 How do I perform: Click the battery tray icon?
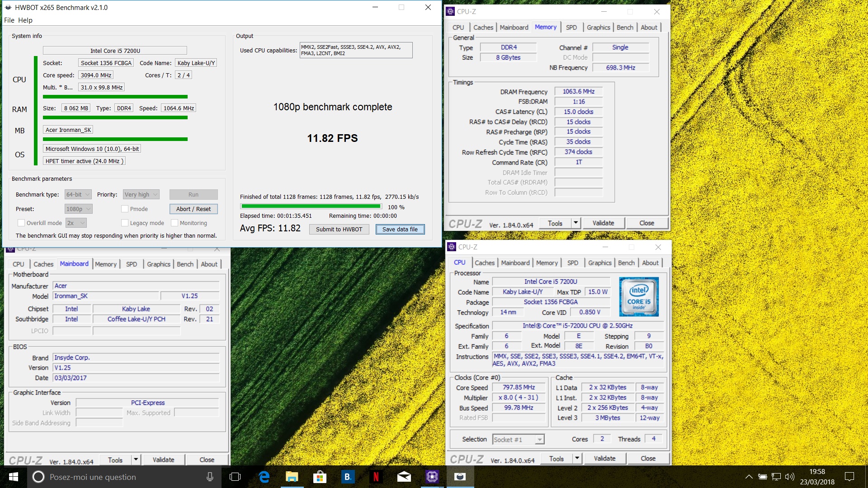pos(763,477)
